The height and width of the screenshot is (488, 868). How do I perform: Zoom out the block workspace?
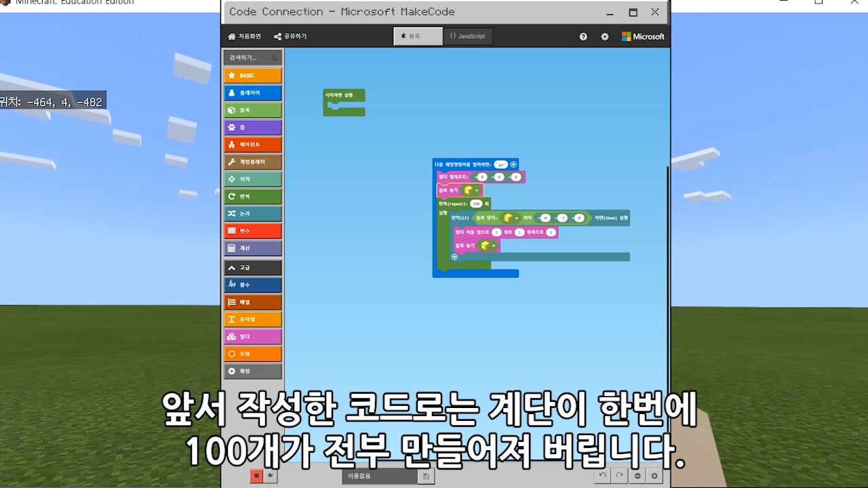[x=637, y=476]
